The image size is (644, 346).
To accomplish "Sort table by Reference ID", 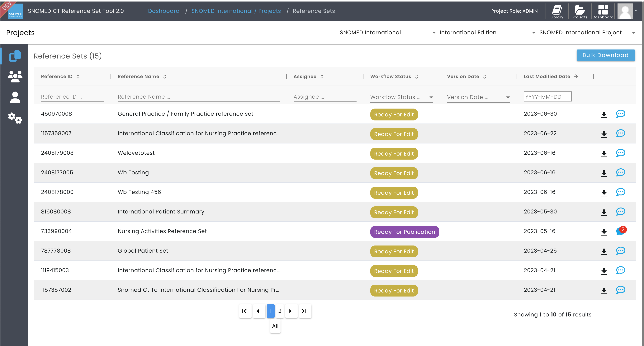I will tap(78, 77).
